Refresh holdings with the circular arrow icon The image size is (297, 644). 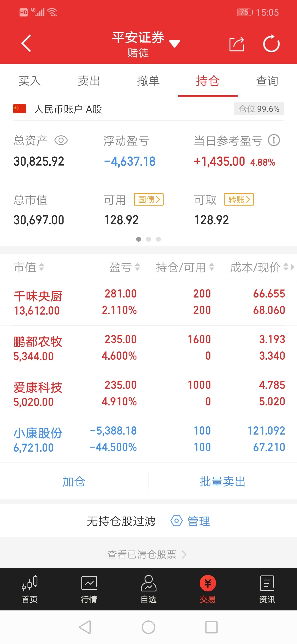click(x=271, y=43)
